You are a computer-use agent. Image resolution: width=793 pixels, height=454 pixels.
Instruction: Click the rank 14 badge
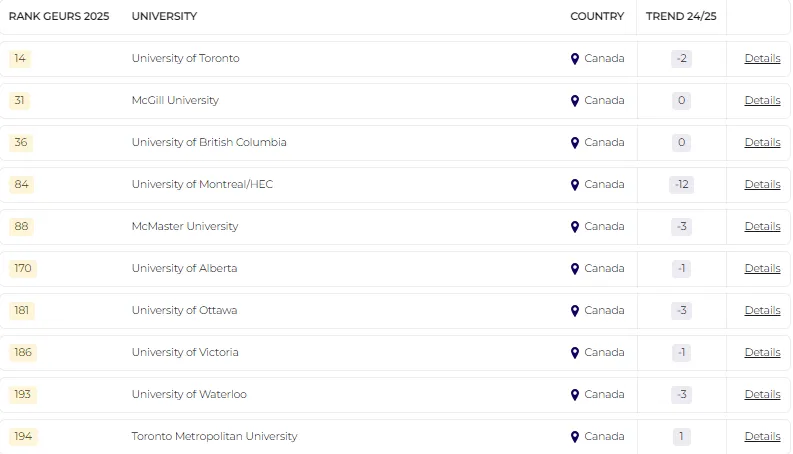click(x=20, y=58)
